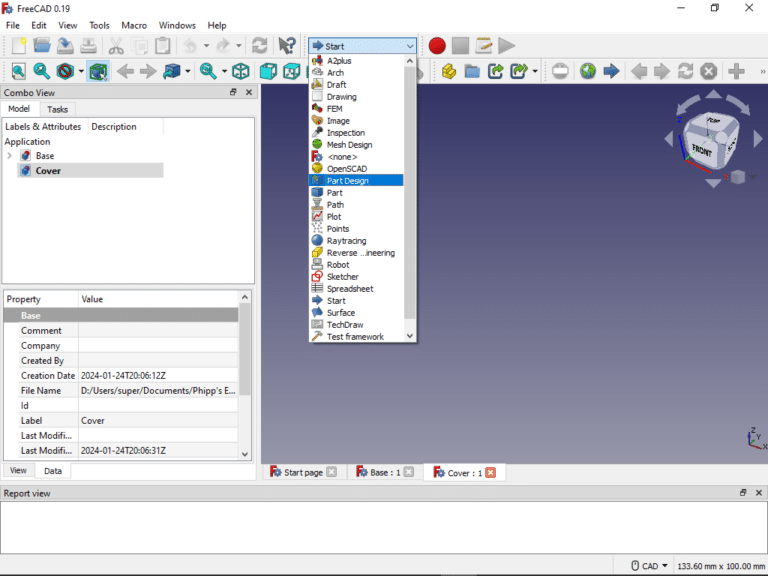
Task: Open the Macros dialog notepad icon
Action: [x=483, y=46]
